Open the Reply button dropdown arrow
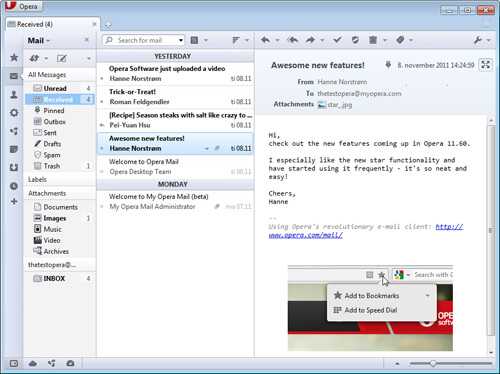The image size is (500, 374). pyautogui.click(x=277, y=40)
